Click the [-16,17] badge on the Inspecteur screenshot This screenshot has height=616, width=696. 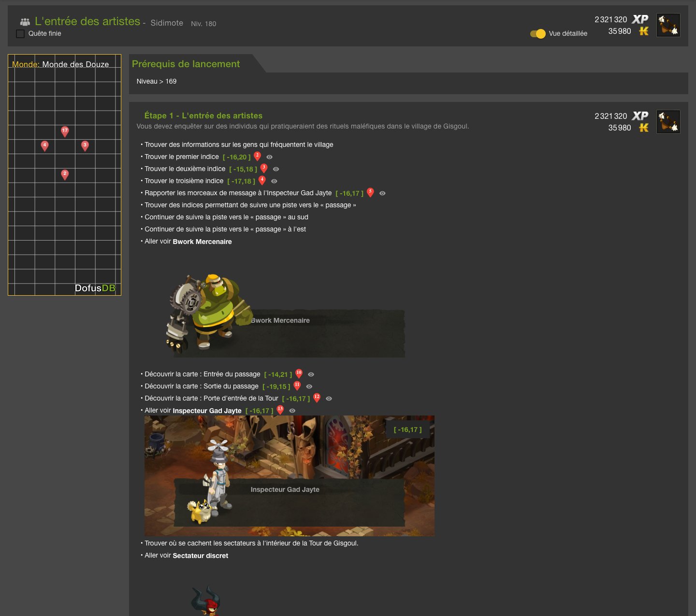(x=408, y=430)
